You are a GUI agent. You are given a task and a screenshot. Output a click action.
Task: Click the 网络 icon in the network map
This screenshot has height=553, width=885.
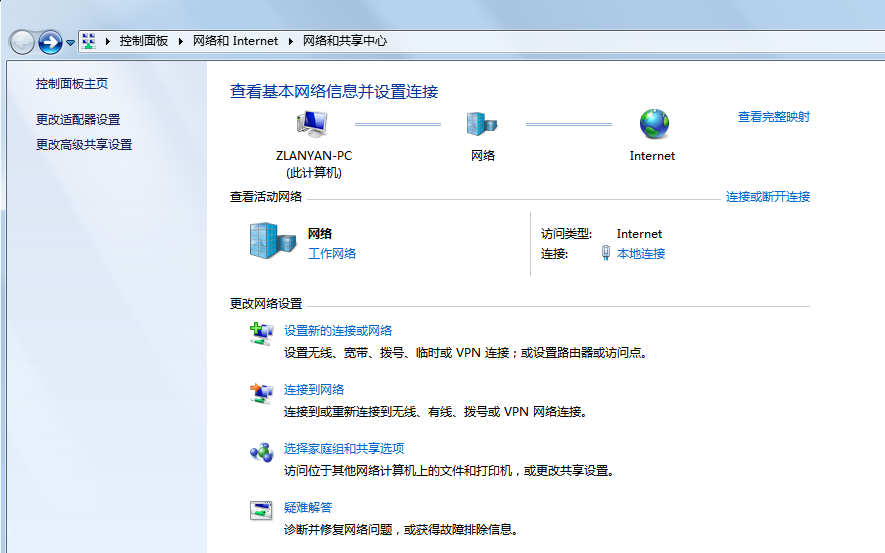(x=482, y=124)
